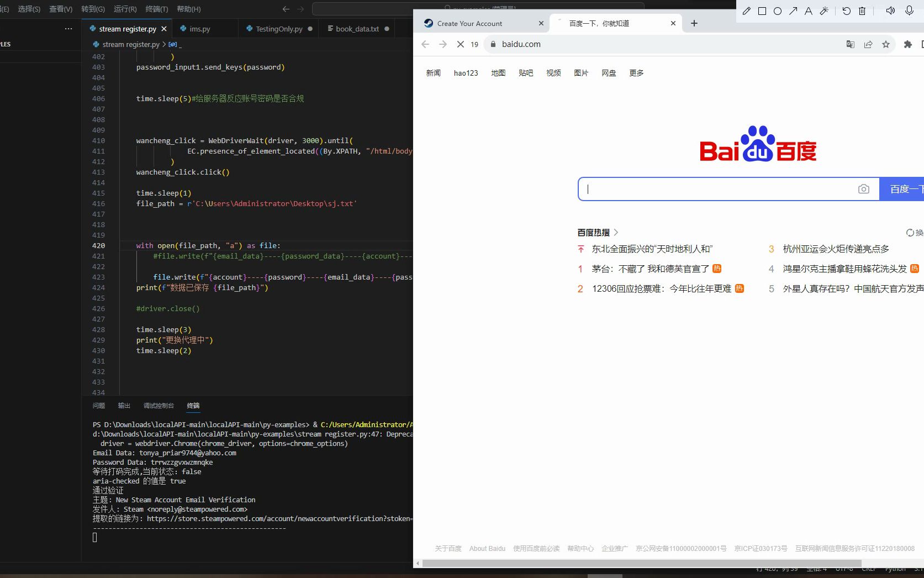
Task: Switch to the TestingOnly.py editor tab
Action: (279, 29)
